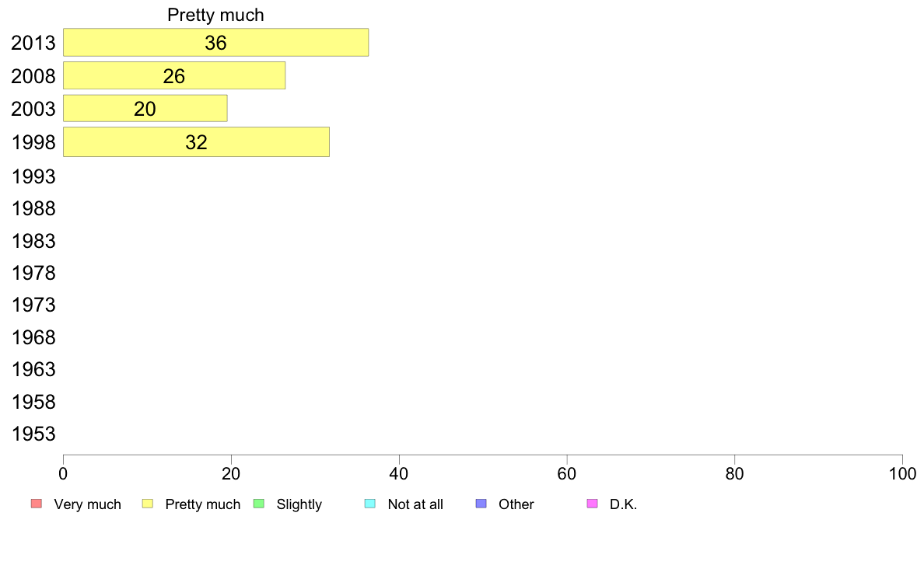Select the 2008 bar showing 26
924x572 pixels.
(x=174, y=75)
